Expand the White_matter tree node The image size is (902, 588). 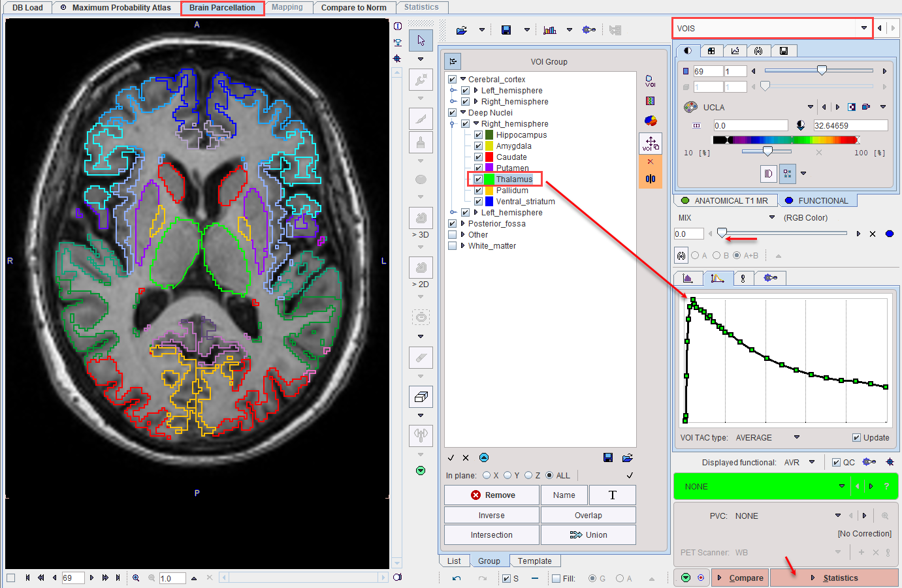coord(463,246)
